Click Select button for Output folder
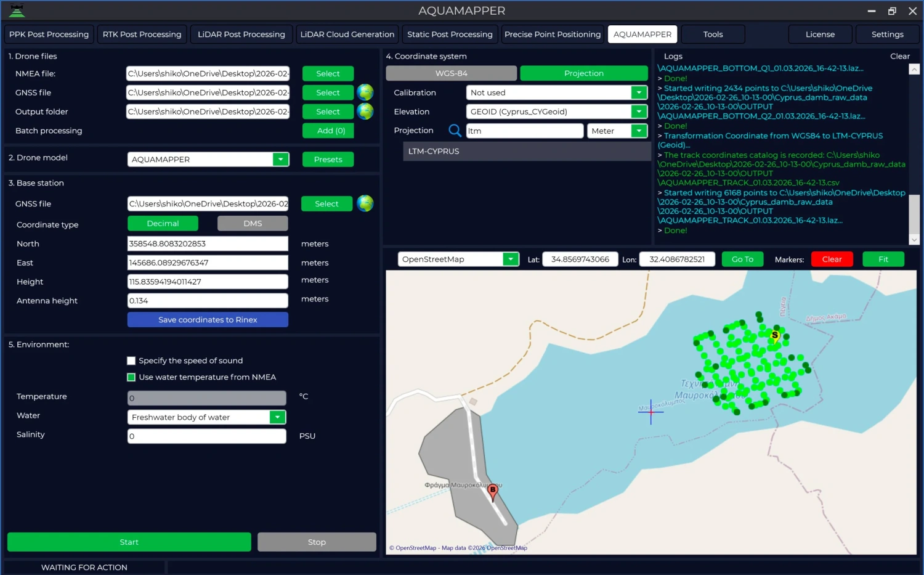This screenshot has width=924, height=575. coord(328,112)
